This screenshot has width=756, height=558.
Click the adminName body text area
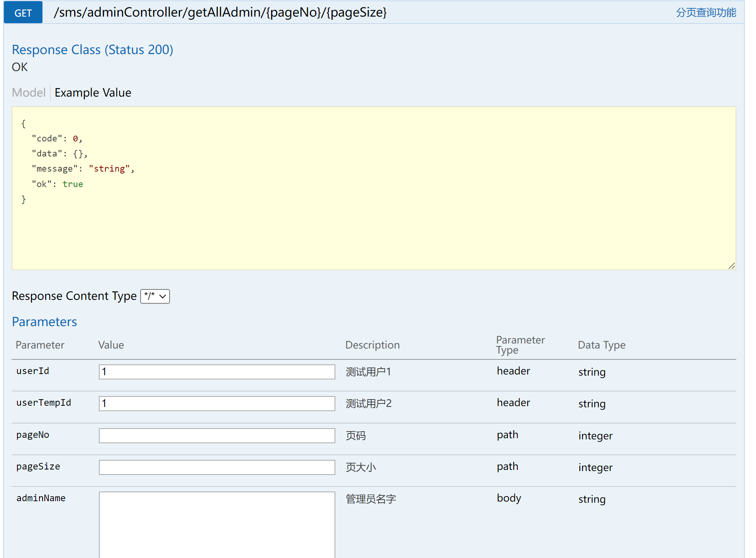(x=217, y=525)
